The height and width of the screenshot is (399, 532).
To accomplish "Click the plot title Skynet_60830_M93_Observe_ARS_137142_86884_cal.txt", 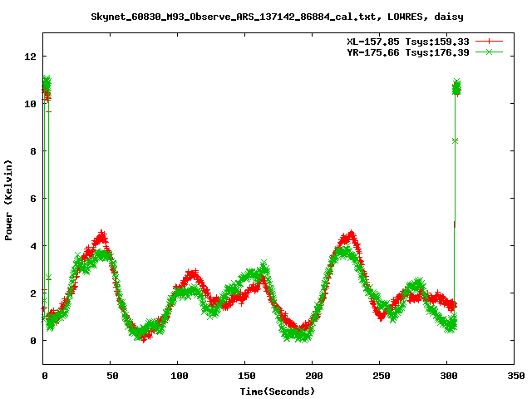I will coord(234,17).
